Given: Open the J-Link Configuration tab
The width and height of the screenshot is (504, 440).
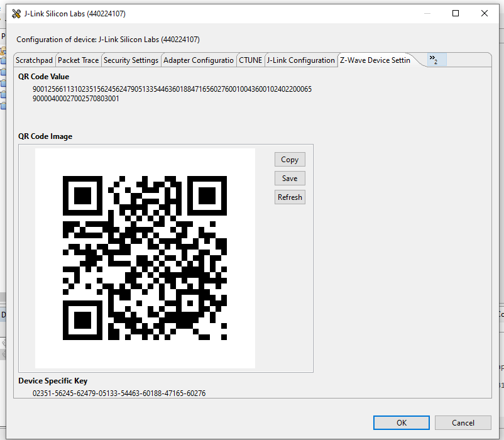Looking at the screenshot, I should point(300,60).
